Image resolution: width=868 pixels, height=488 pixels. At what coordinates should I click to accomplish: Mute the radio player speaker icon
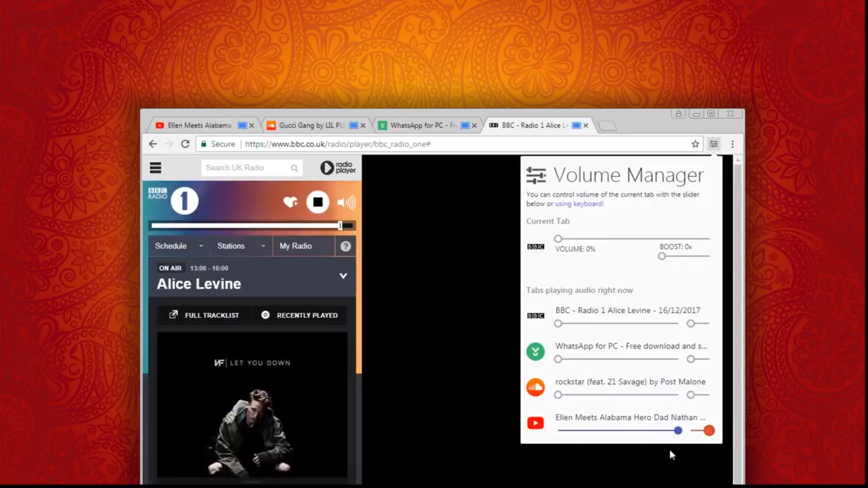coord(346,202)
